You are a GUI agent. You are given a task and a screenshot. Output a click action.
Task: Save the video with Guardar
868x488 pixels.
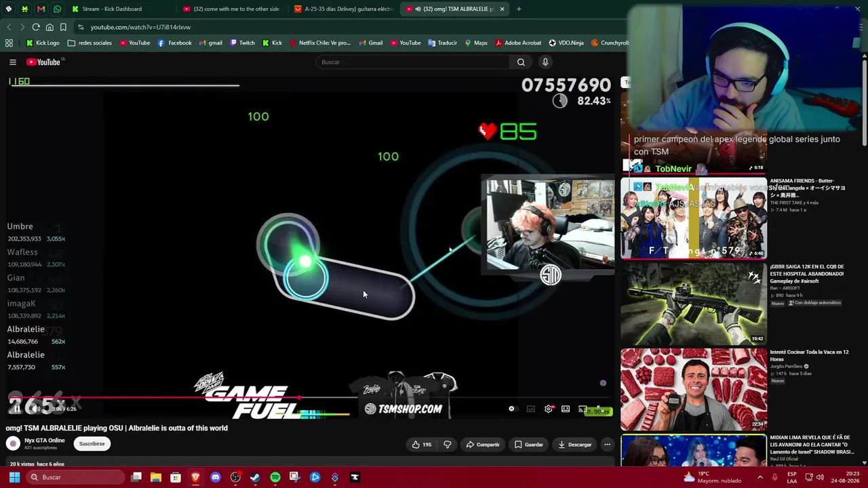pos(529,445)
